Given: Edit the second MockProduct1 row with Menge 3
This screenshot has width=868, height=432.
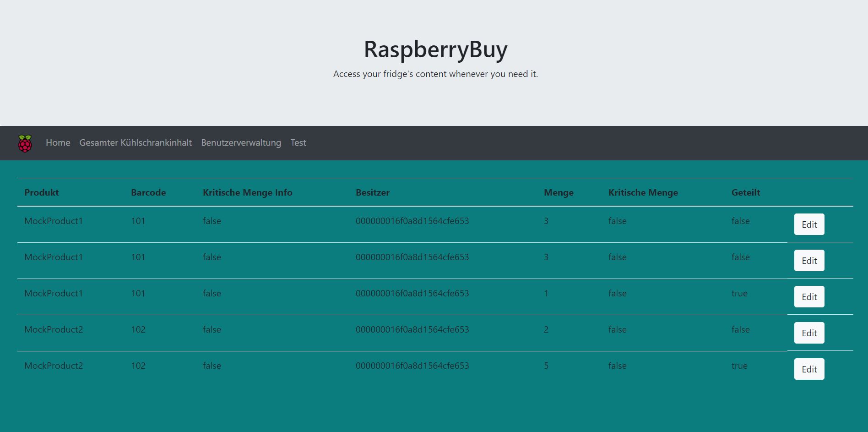Looking at the screenshot, I should pyautogui.click(x=809, y=261).
